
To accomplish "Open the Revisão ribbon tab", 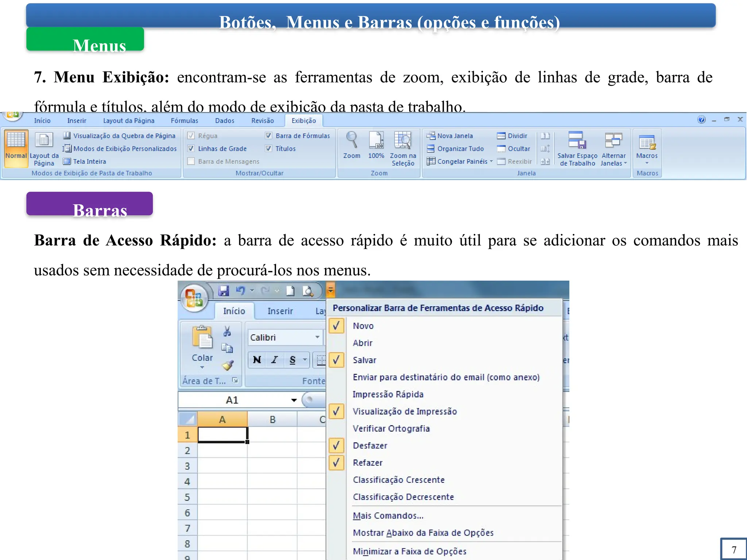I will pyautogui.click(x=262, y=121).
